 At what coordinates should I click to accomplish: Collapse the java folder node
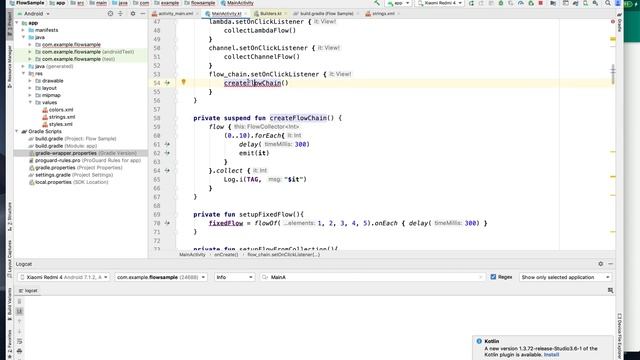23,37
